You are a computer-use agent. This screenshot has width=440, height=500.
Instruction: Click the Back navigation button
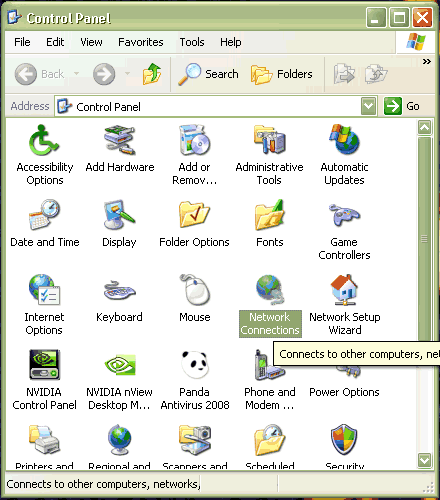pos(39,74)
